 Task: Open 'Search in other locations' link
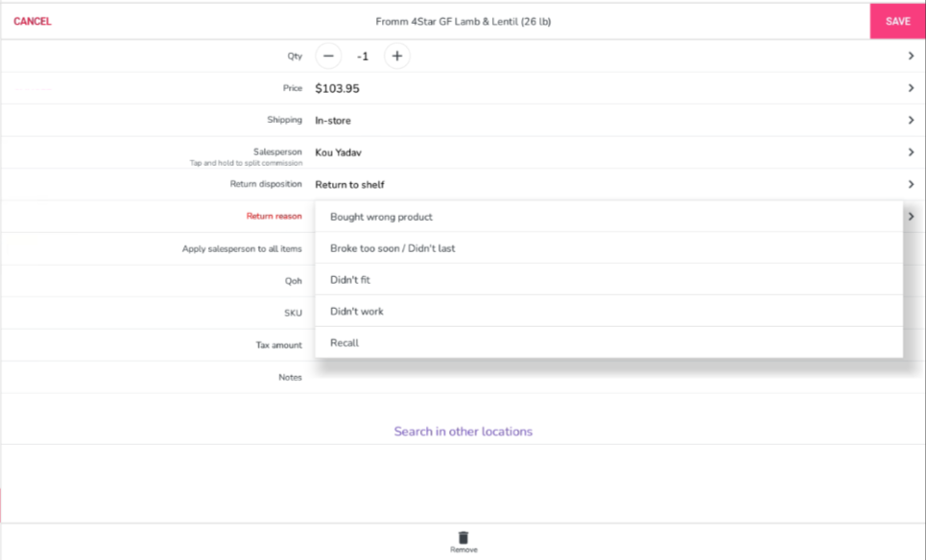click(463, 432)
